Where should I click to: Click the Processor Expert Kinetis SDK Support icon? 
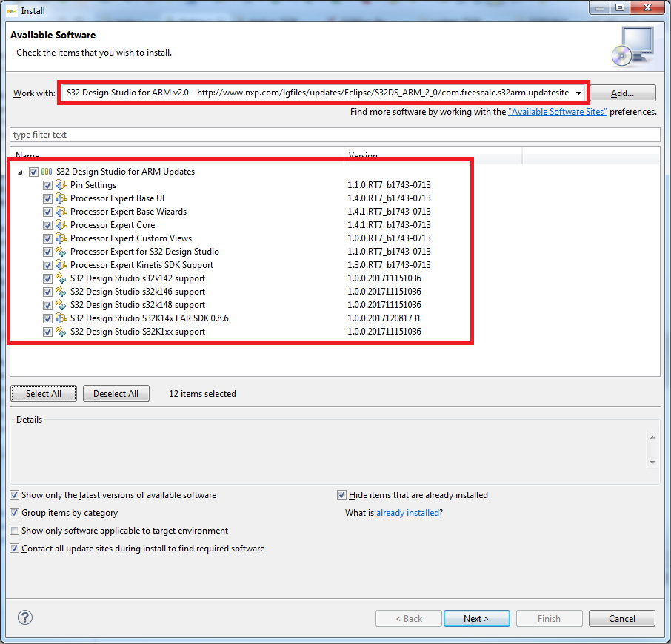click(61, 265)
